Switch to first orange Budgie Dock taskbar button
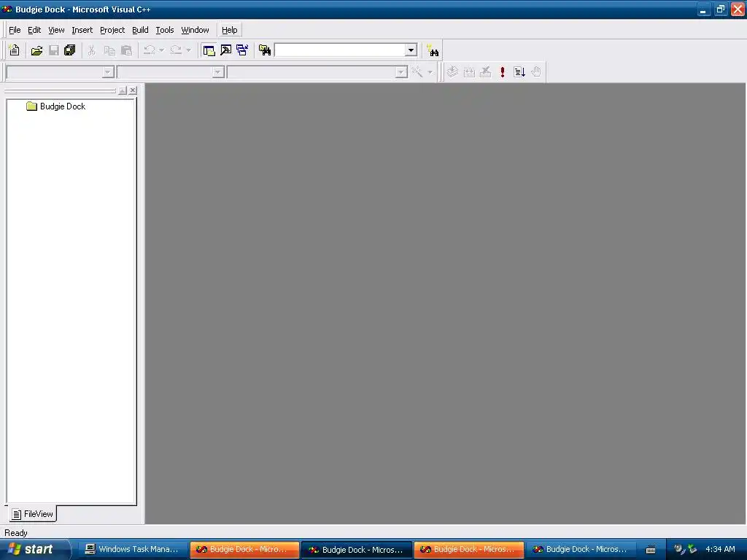 coord(244,550)
